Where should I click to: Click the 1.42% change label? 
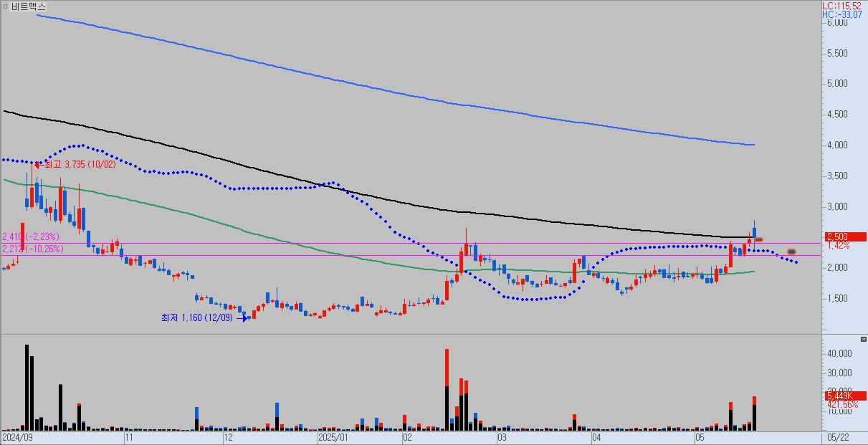839,245
